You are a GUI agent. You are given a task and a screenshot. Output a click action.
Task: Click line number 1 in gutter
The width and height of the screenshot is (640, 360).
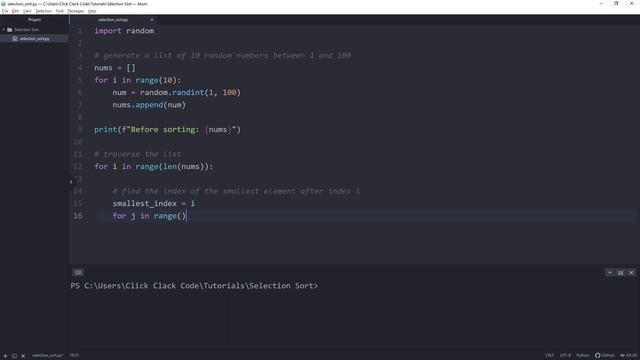[80, 31]
